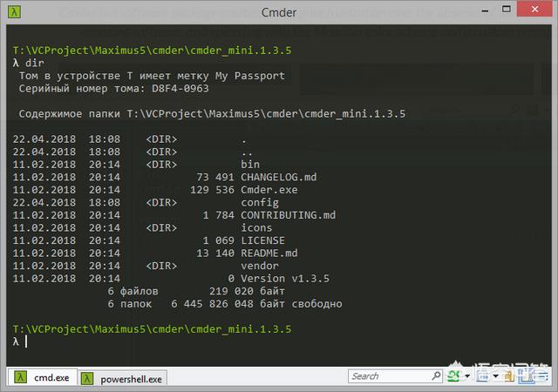Expand dropdown arrow beside consoles list icon
Image resolution: width=558 pixels, height=392 pixels.
click(x=495, y=376)
